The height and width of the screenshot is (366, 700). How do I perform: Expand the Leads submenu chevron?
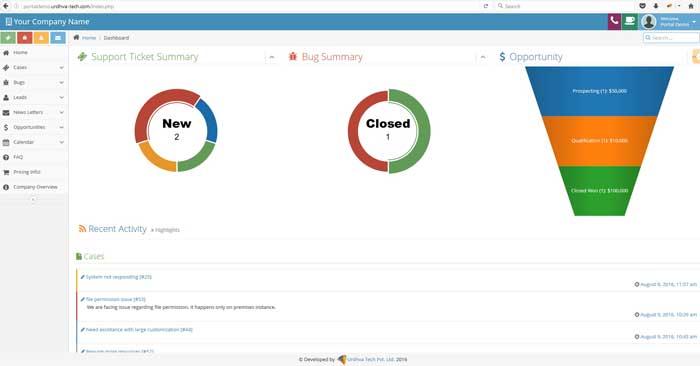61,97
